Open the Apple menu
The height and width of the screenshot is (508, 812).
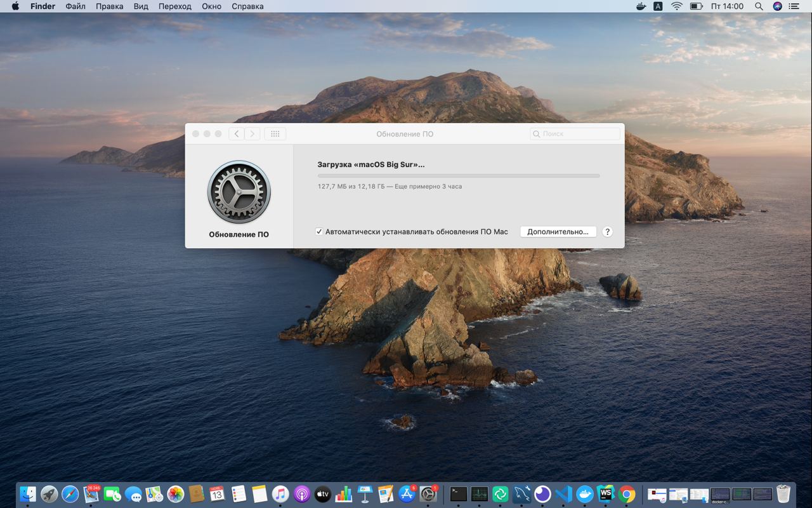(15, 6)
